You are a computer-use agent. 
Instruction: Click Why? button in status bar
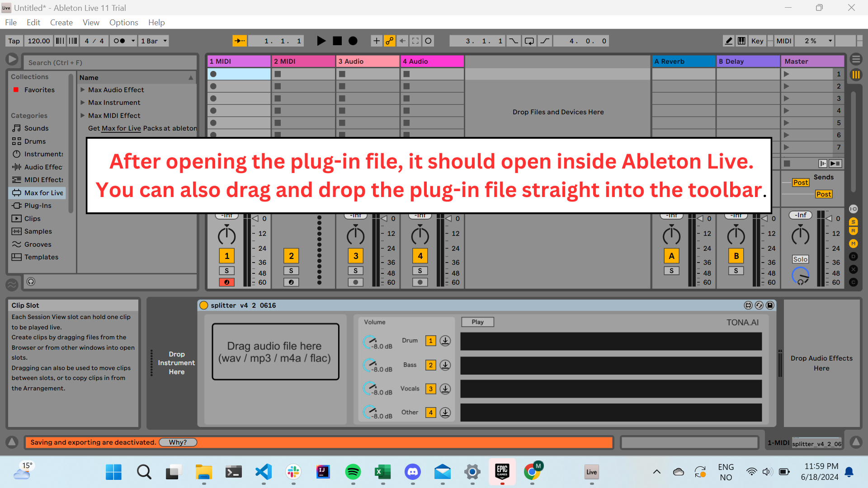178,442
